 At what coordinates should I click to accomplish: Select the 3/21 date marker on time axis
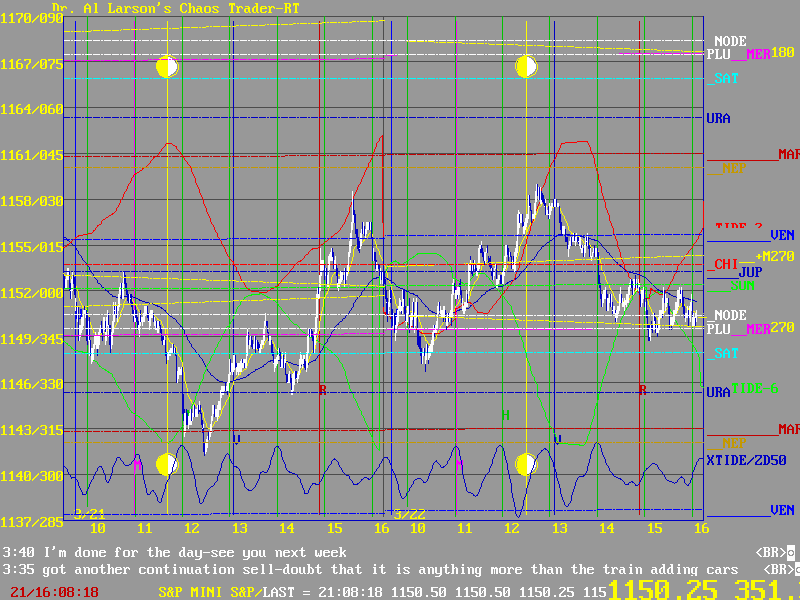(x=88, y=514)
